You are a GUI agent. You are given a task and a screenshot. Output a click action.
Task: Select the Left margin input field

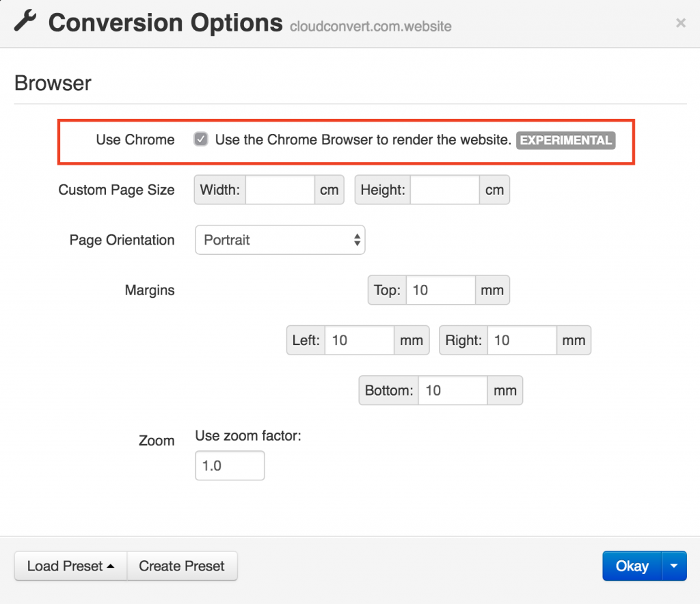(359, 340)
